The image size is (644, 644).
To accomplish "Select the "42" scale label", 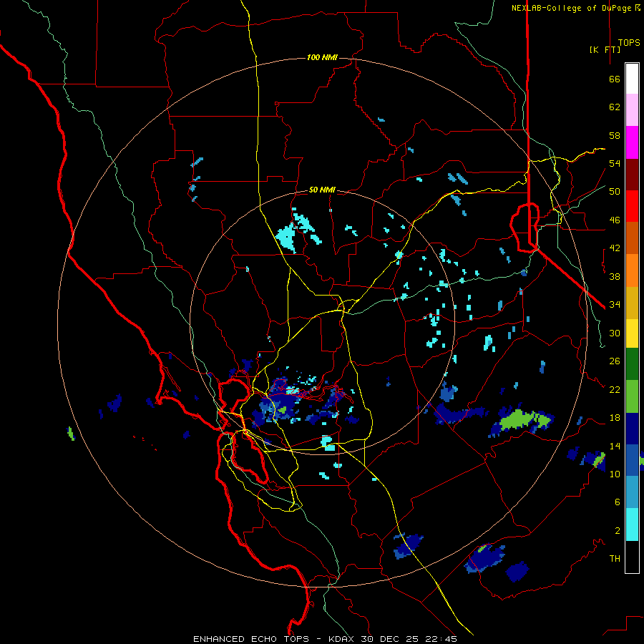I will click(x=615, y=248).
